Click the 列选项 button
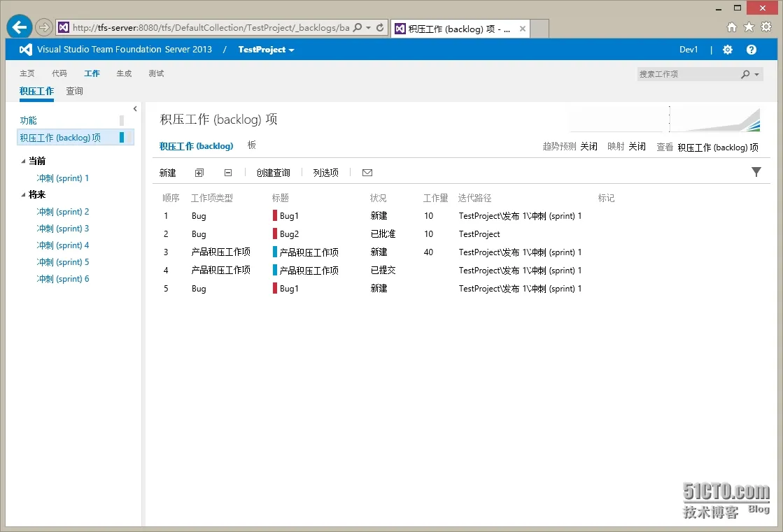783x532 pixels. pos(325,173)
